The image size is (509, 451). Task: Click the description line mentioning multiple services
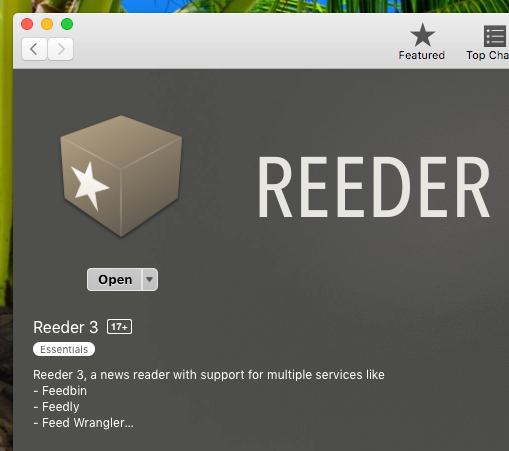(209, 375)
